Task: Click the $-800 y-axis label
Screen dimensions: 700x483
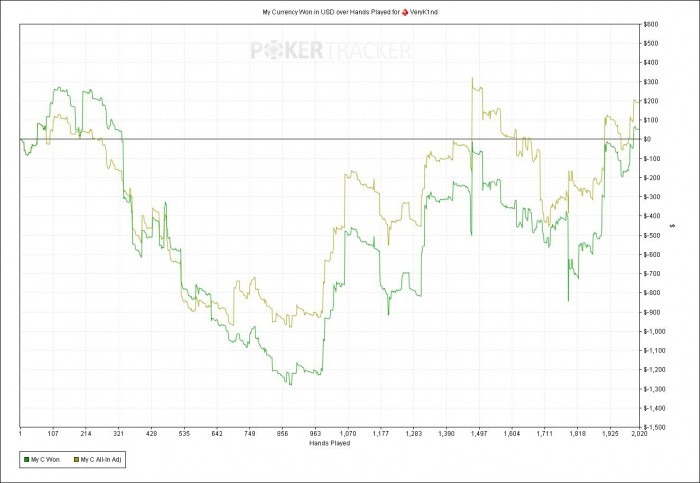Action: 651,293
